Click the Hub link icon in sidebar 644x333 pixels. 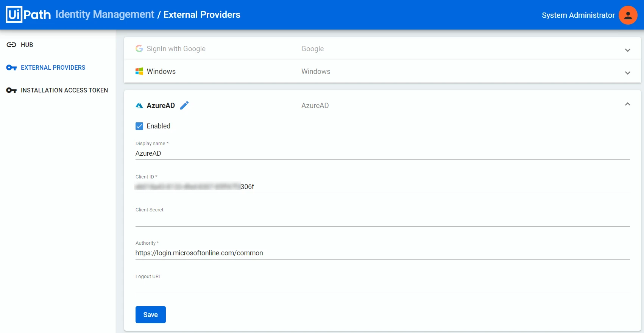11,45
